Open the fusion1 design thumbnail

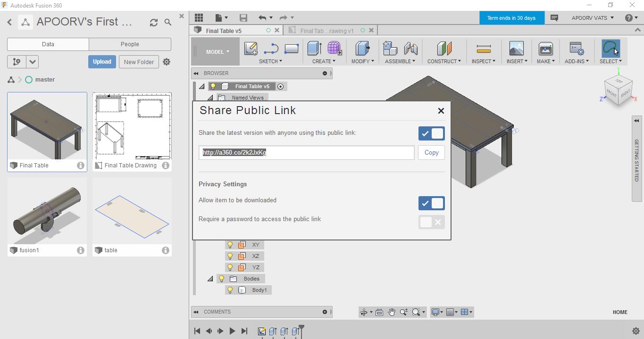(47, 211)
